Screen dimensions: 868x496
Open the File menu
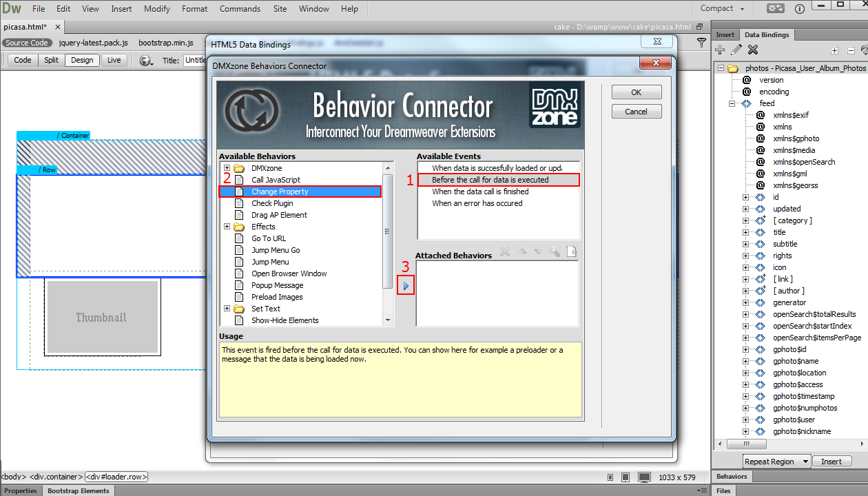pos(39,9)
